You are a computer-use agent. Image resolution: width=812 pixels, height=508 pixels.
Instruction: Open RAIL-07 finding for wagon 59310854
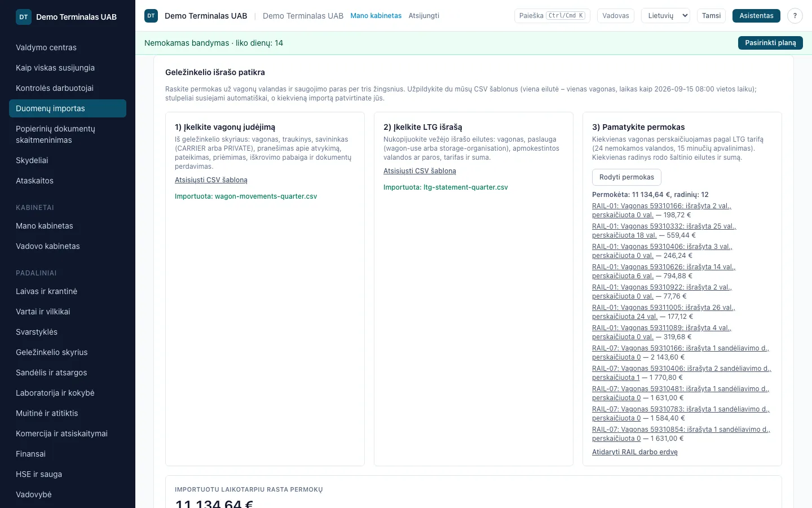[x=681, y=434]
